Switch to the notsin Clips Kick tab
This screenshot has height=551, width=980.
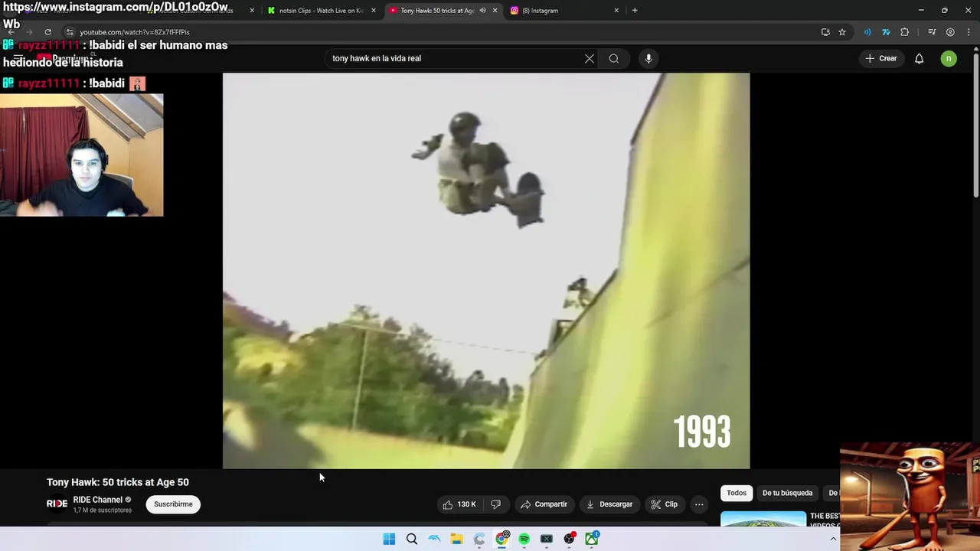[322, 11]
